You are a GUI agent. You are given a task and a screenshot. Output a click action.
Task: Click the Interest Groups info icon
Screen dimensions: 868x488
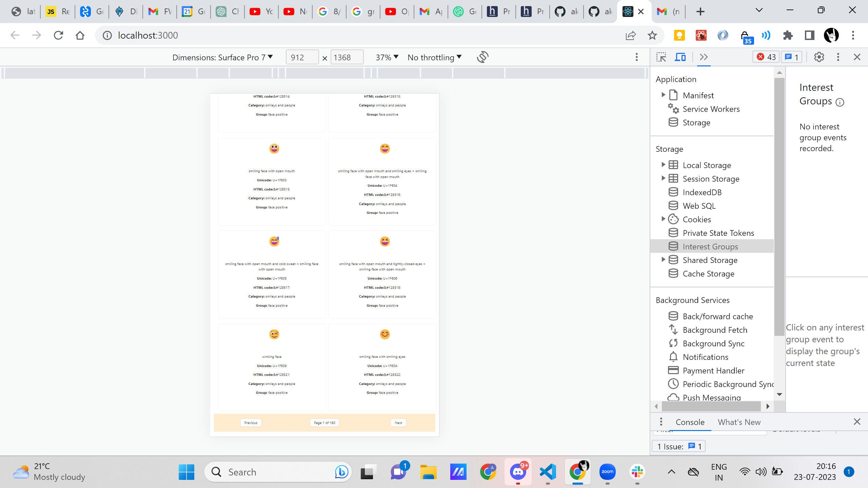pos(840,102)
